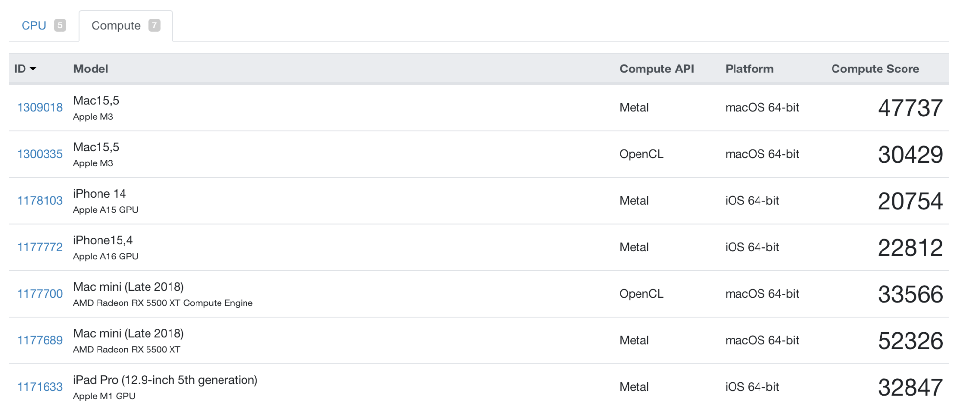The height and width of the screenshot is (420, 980).
Task: Click the iPad Pro 12.9-inch model name
Action: [x=165, y=380]
